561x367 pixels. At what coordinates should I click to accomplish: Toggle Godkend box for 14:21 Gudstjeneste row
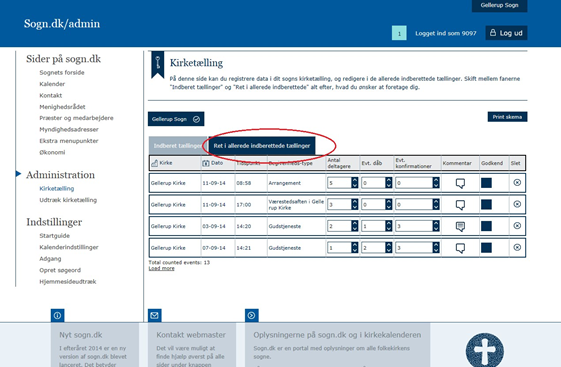[x=486, y=248]
